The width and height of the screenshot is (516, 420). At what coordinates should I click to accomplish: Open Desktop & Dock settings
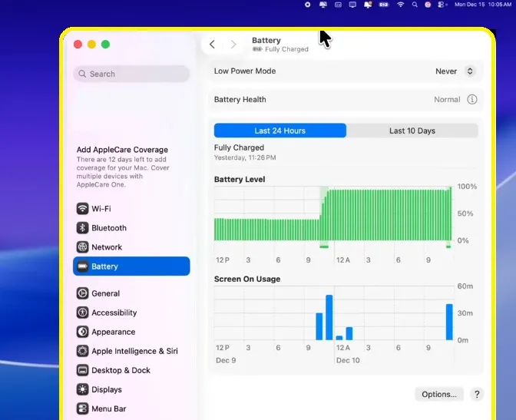[131, 370]
